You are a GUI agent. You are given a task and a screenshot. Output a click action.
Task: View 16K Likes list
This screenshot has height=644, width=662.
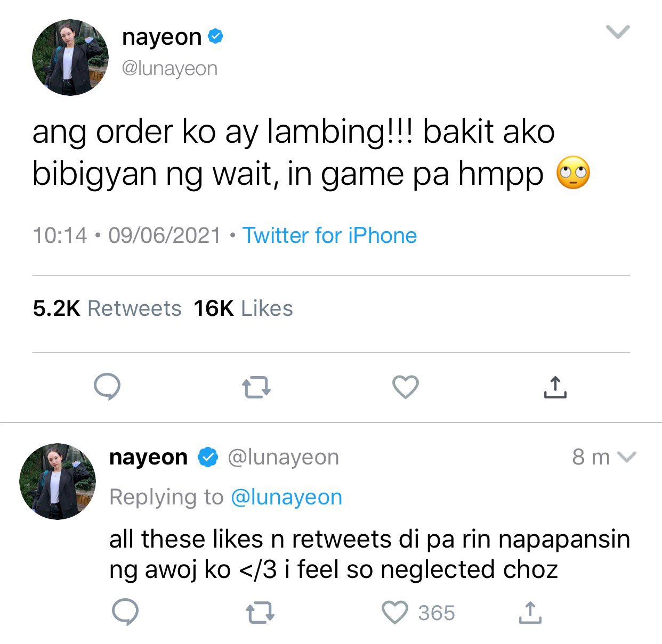click(243, 308)
